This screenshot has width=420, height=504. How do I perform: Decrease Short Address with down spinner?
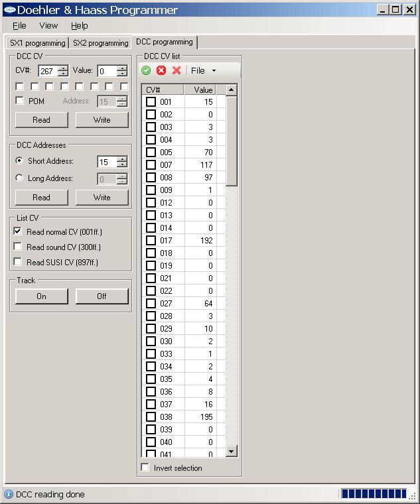(122, 164)
